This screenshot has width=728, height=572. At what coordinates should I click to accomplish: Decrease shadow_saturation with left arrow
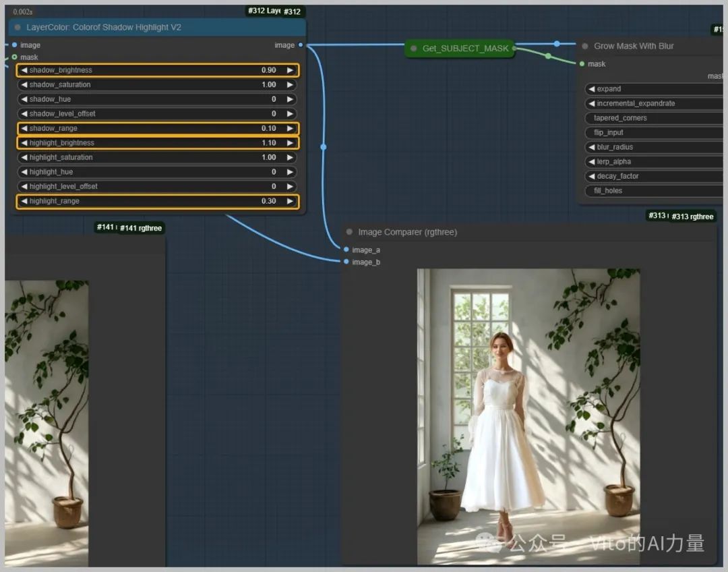[x=24, y=84]
